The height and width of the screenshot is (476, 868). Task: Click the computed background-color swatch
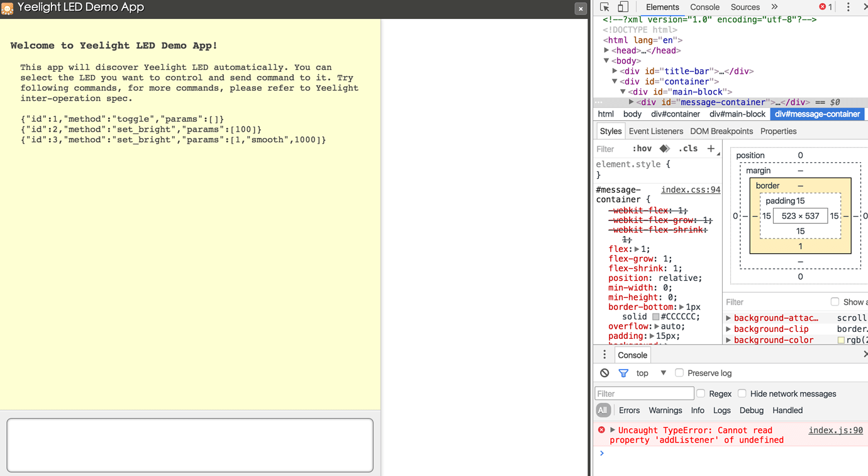[841, 340]
